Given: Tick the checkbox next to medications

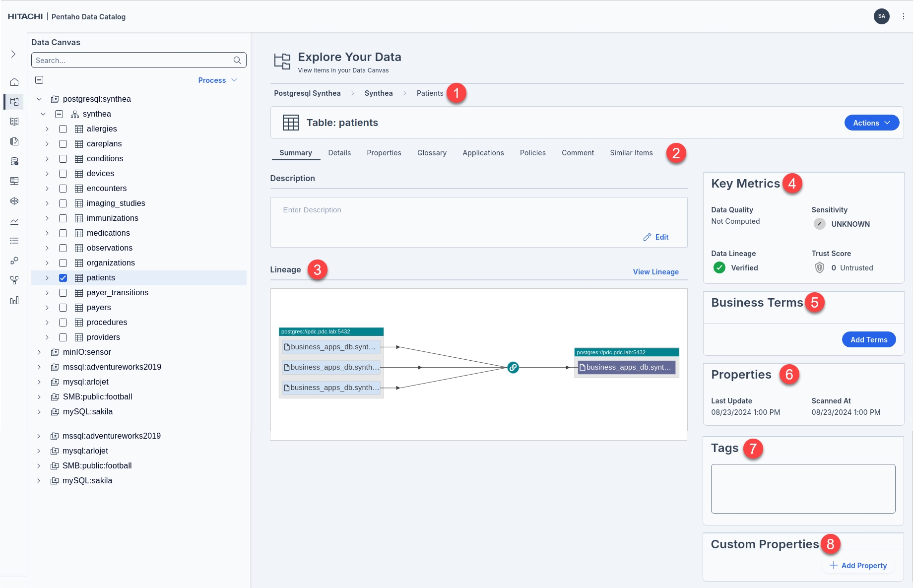Looking at the screenshot, I should click(63, 233).
